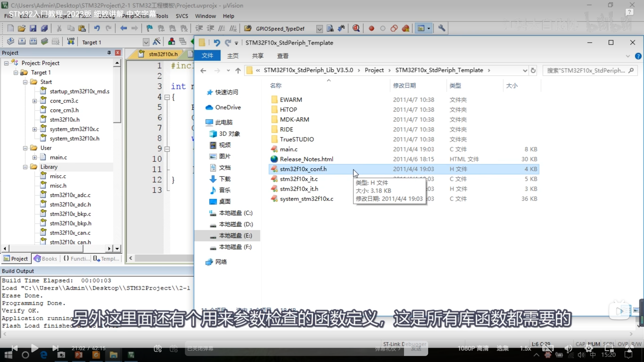The height and width of the screenshot is (362, 644).
Task: Click Open file folder toolbar icon
Action: [x=22, y=28]
